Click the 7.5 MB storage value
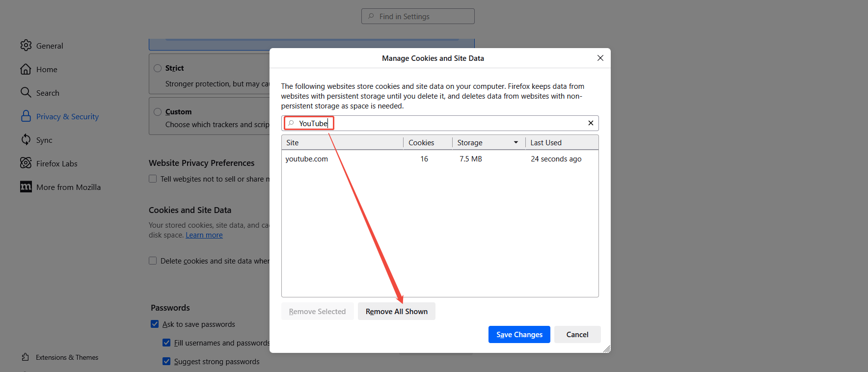 pyautogui.click(x=471, y=159)
